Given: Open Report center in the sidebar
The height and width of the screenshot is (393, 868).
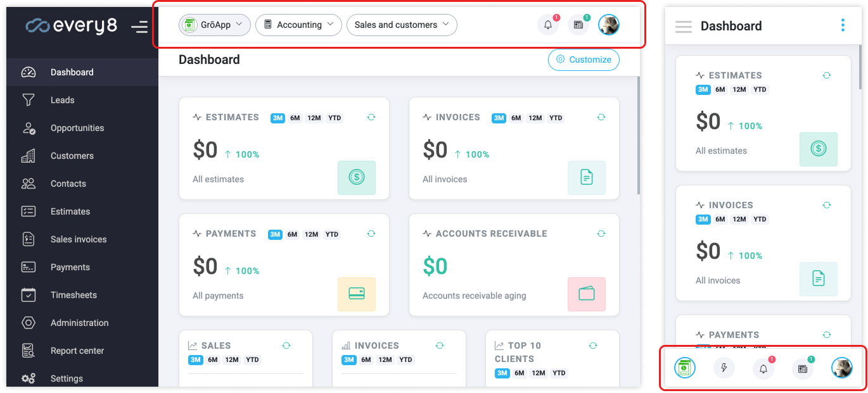Looking at the screenshot, I should [77, 351].
